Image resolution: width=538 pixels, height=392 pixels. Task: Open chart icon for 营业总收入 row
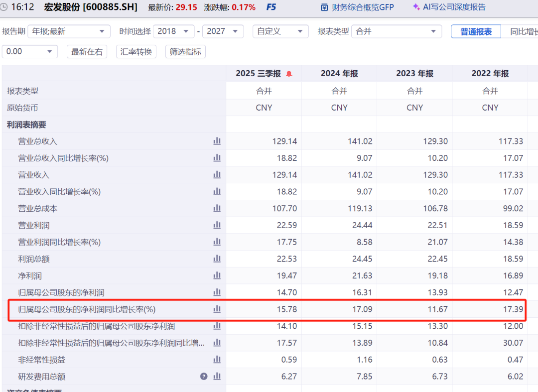point(217,141)
